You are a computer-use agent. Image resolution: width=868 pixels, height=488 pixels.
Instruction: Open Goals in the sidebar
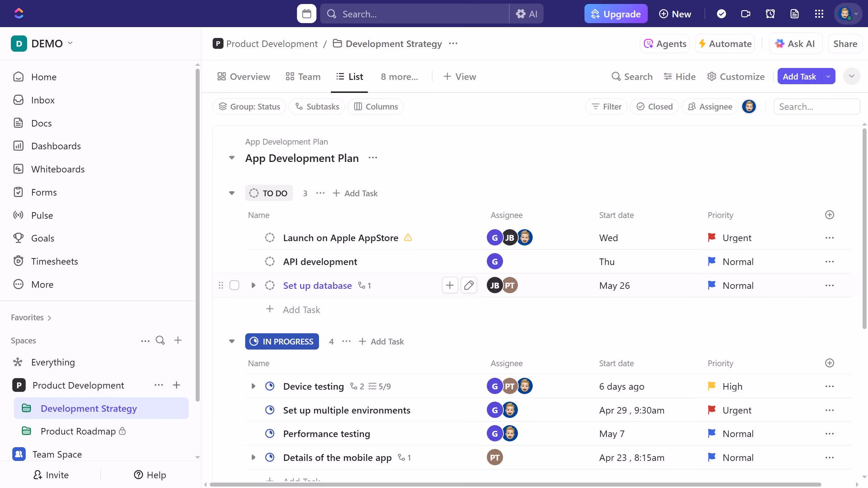pos(43,238)
